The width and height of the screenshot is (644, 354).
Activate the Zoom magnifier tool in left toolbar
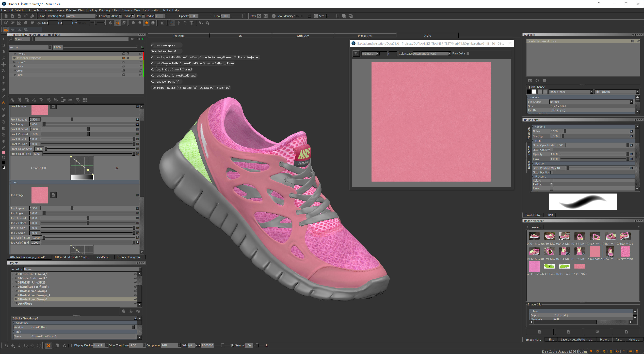click(x=4, y=58)
